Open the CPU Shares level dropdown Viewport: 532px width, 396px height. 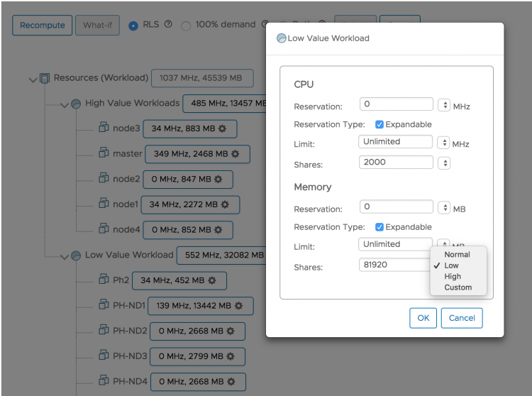(x=445, y=163)
